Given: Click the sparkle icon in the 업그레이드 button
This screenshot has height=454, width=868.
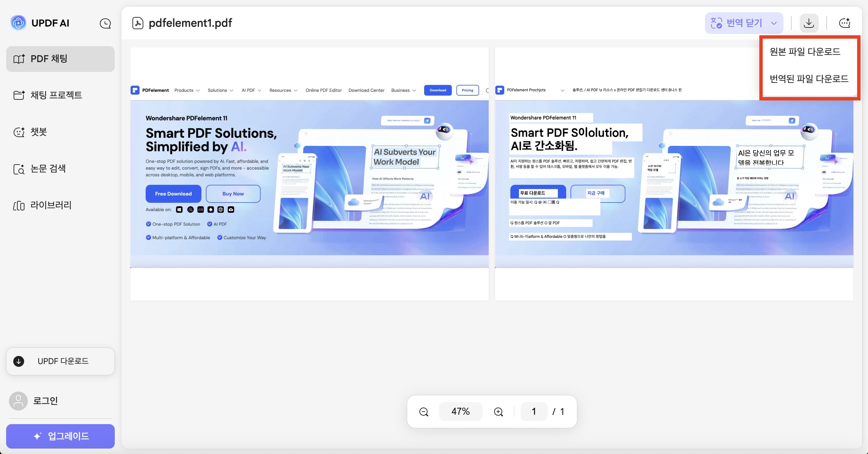Looking at the screenshot, I should click(37, 436).
